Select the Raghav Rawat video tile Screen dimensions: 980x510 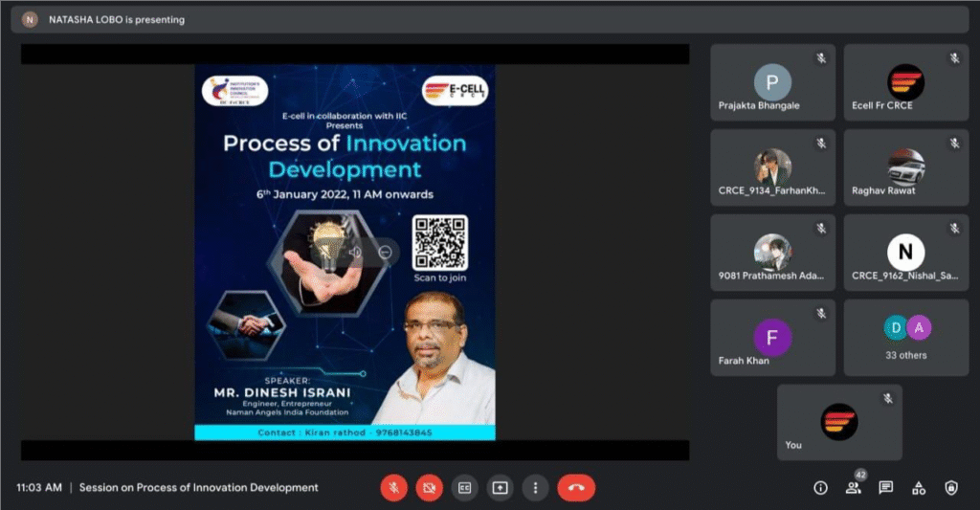(905, 167)
